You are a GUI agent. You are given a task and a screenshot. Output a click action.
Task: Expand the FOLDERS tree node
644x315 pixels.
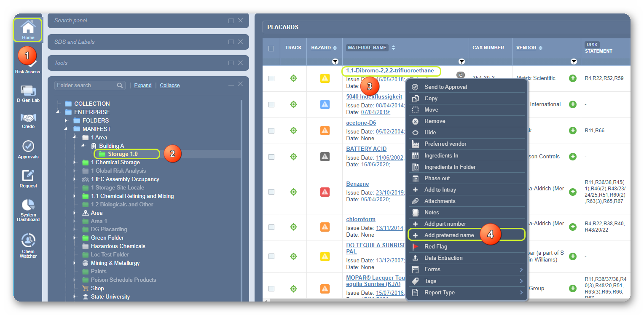point(66,120)
